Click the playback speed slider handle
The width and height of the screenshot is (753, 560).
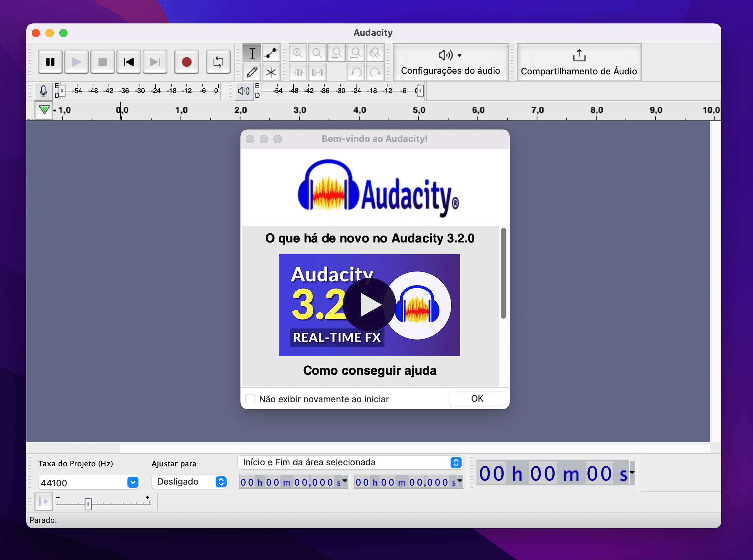[88, 504]
